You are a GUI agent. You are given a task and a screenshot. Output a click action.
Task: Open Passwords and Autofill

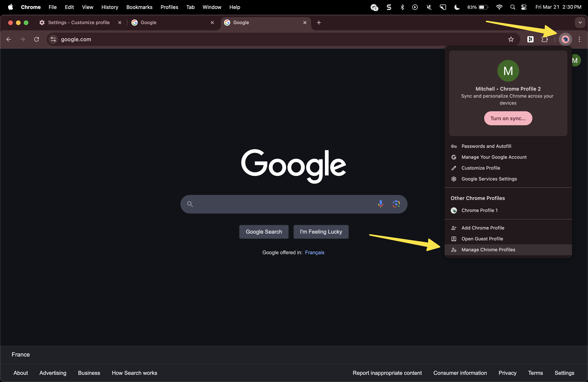point(508,146)
